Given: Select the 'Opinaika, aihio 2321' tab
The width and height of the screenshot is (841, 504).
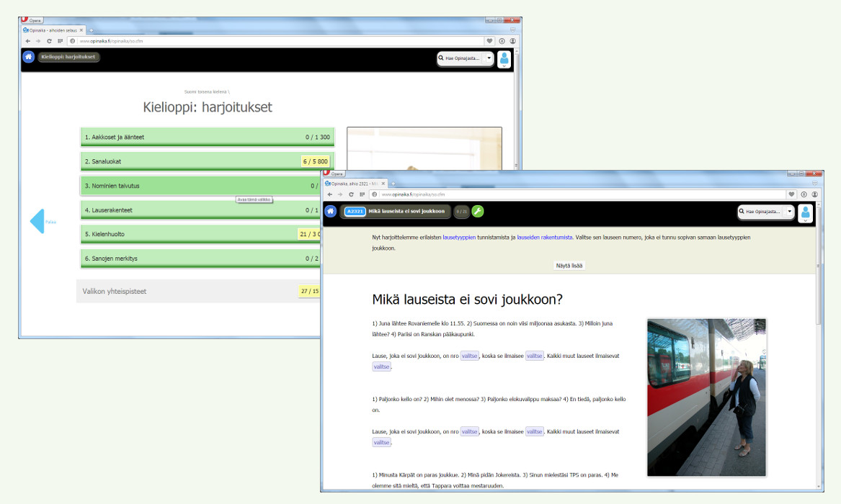Looking at the screenshot, I should click(354, 184).
